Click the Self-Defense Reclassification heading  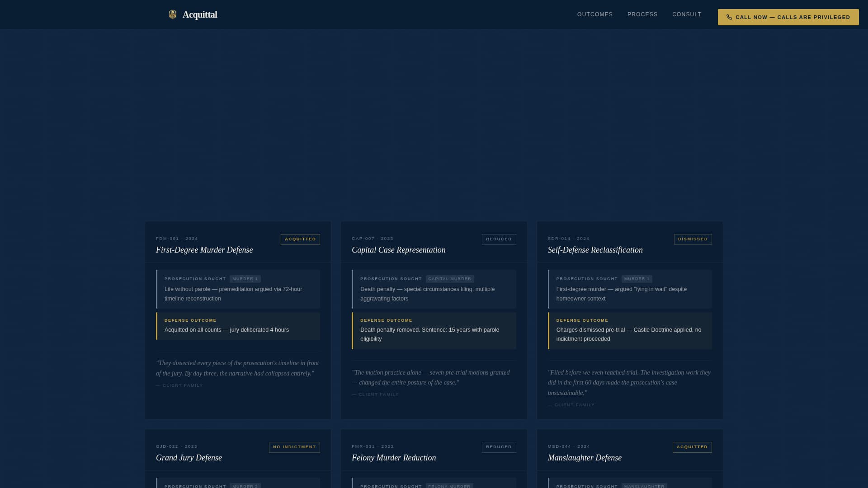[x=595, y=249]
